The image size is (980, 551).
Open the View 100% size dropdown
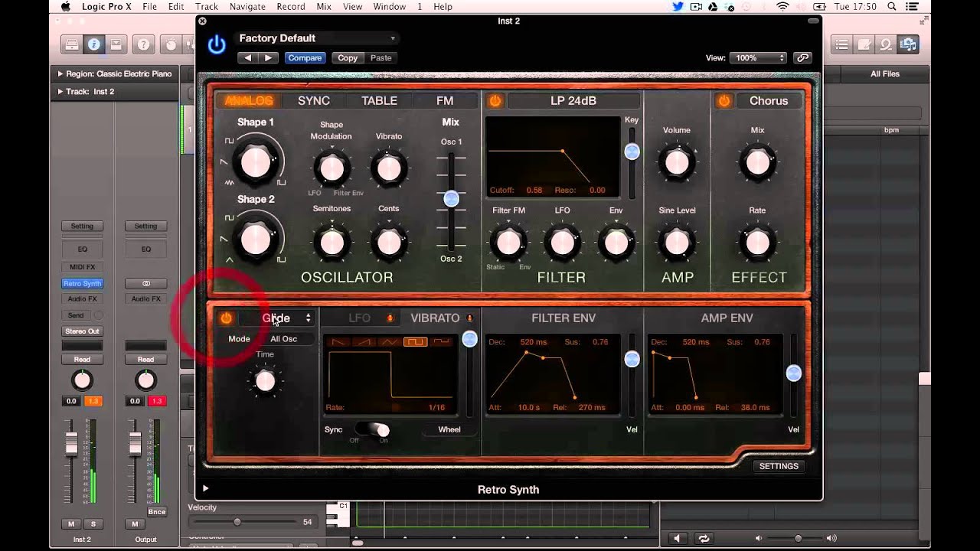click(x=759, y=57)
